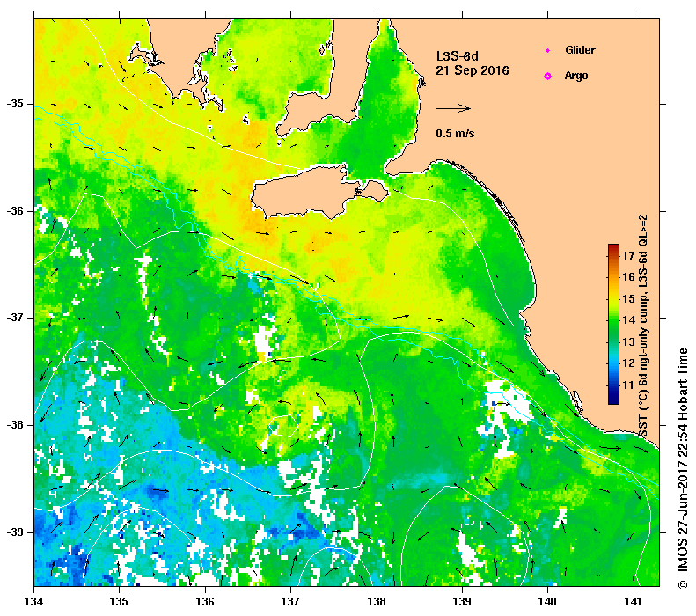Click colorbar tick value 14
696x616 pixels.
[628, 320]
